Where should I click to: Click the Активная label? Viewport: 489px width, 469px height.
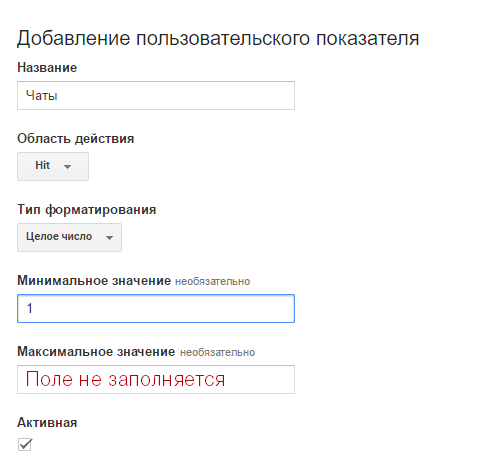(47, 423)
